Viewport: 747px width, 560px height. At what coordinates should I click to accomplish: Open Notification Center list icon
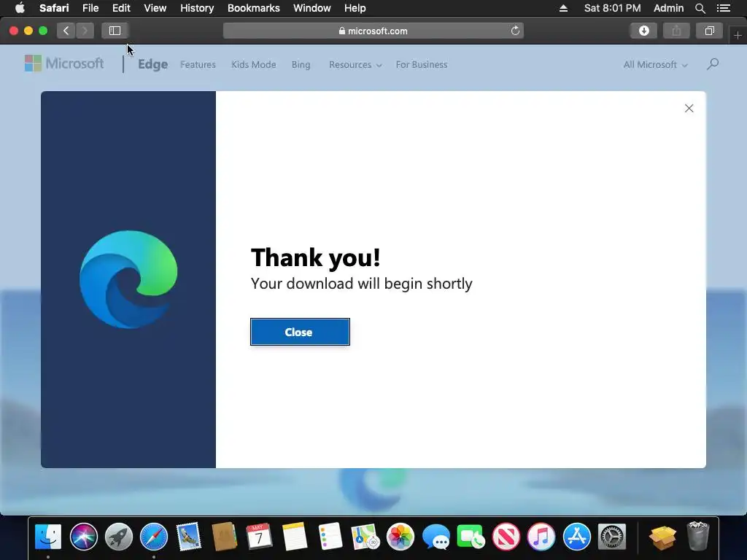(724, 8)
